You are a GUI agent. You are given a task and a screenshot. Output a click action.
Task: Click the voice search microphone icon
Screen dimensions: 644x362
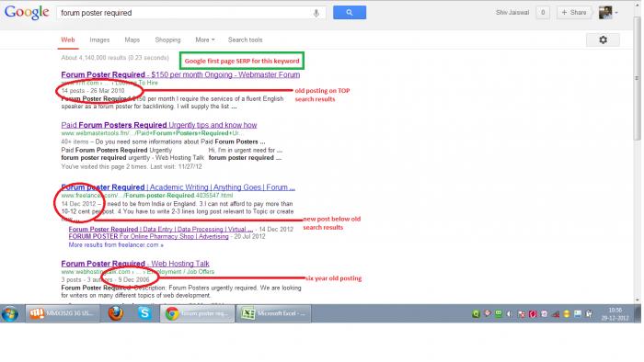[x=316, y=13]
